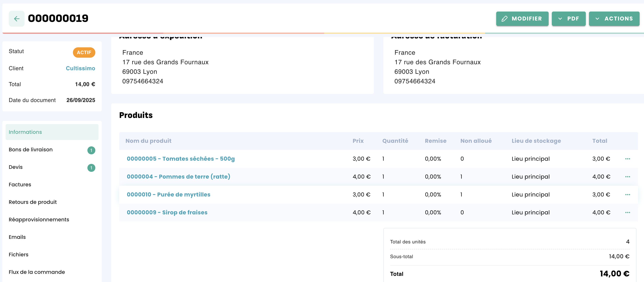The width and height of the screenshot is (644, 282).
Task: Click the Actif status badge
Action: pos(84,52)
